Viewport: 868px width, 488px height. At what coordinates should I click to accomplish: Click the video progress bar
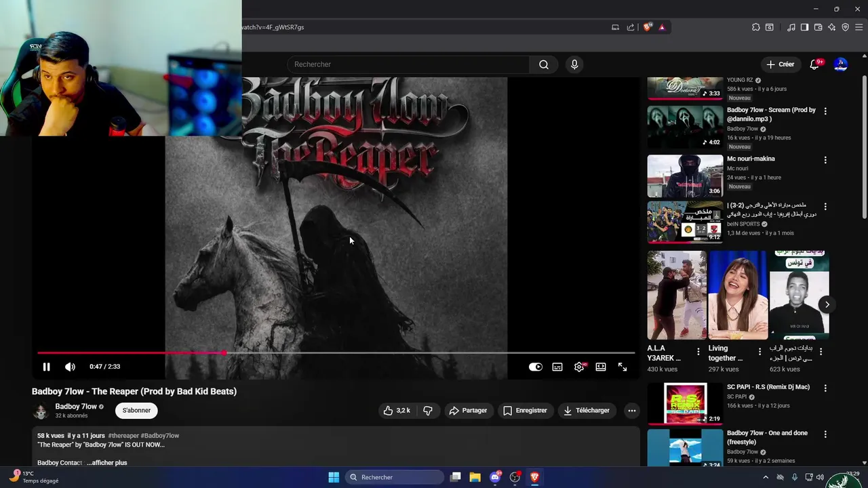[x=336, y=353]
